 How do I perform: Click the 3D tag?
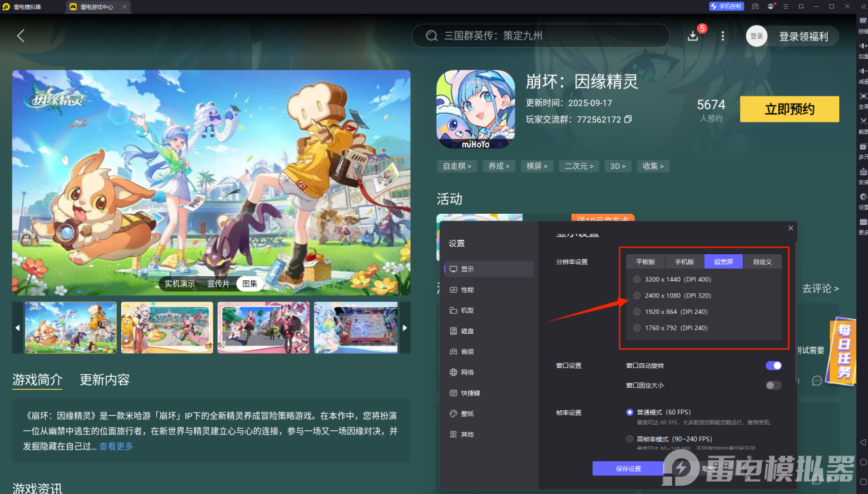(618, 166)
